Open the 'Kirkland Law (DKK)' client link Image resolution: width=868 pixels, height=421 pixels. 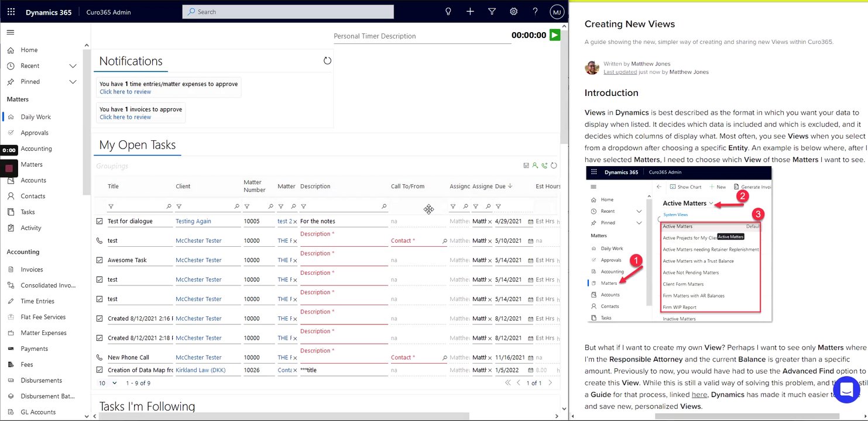[x=201, y=370]
